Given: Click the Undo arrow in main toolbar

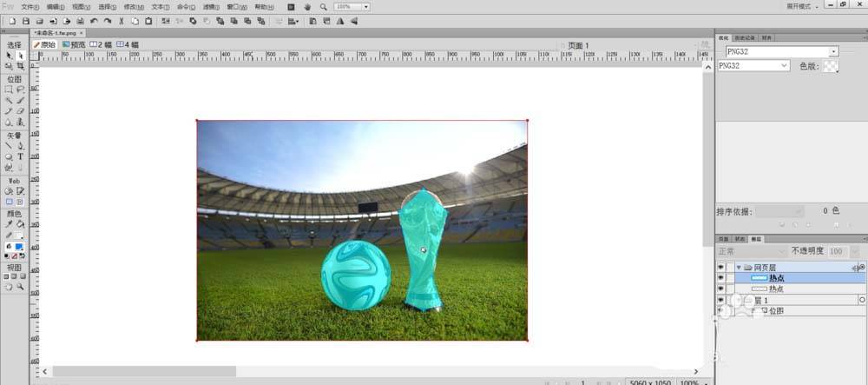Looking at the screenshot, I should (x=94, y=20).
